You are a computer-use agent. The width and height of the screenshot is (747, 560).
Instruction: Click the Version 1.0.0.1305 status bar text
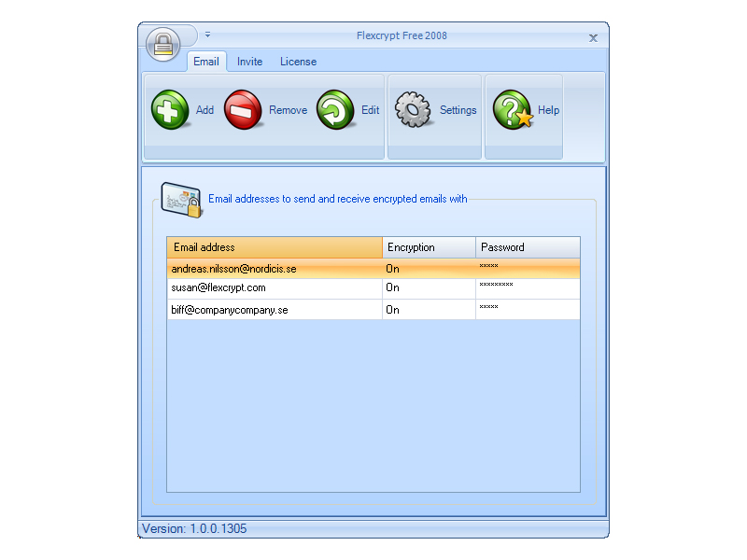[x=194, y=528]
